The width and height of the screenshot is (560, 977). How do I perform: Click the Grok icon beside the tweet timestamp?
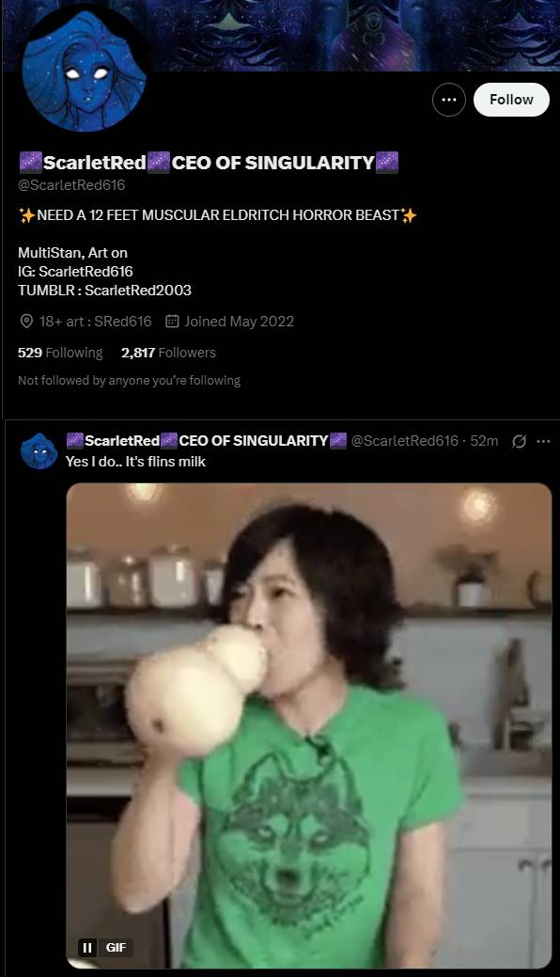click(x=519, y=441)
